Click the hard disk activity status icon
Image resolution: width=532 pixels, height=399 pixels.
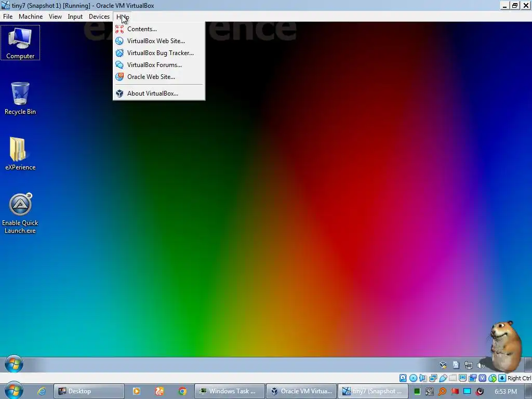point(403,378)
